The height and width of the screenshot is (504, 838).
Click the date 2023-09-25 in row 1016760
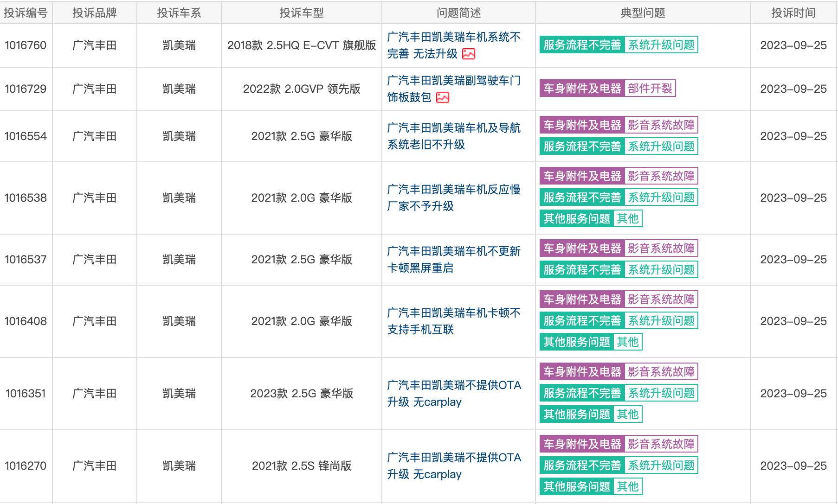point(793,45)
